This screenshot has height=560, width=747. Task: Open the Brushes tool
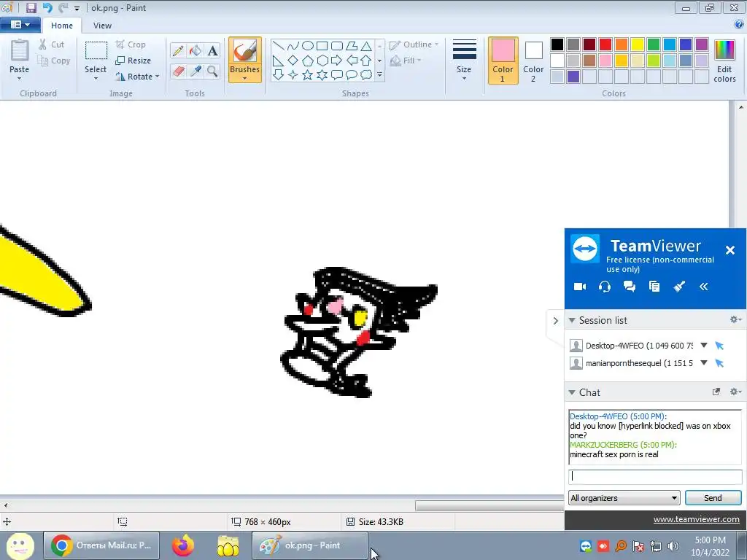[245, 60]
